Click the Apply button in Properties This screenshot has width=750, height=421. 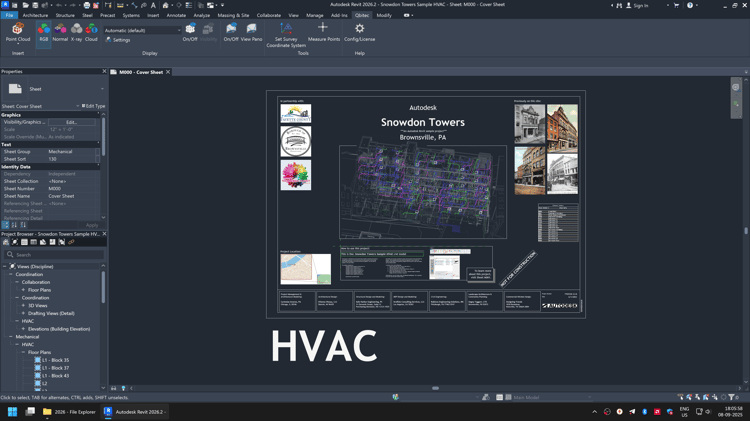tap(92, 225)
